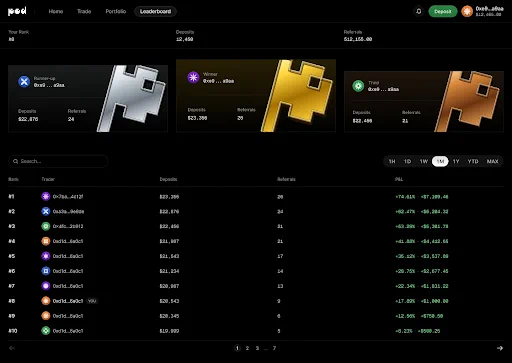Click the green Deposit button
Viewport: 512px width, 363px height.
pyautogui.click(x=443, y=11)
